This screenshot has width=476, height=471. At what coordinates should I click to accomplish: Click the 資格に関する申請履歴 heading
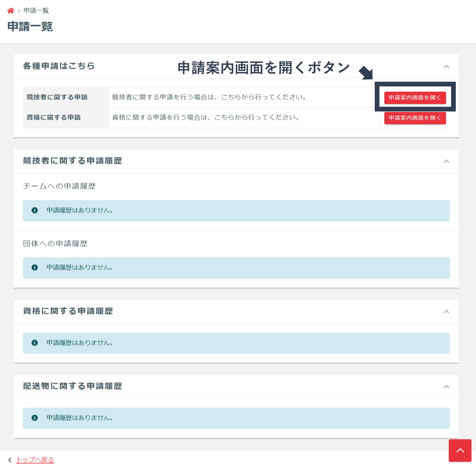68,311
